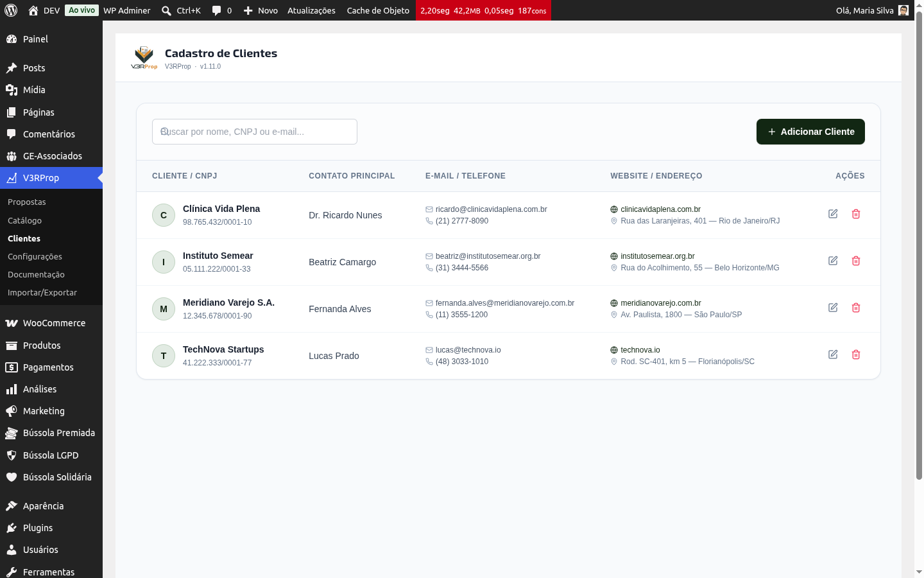Open Plugins in the sidebar
Viewport: 924px width, 578px height.
coord(51,528)
